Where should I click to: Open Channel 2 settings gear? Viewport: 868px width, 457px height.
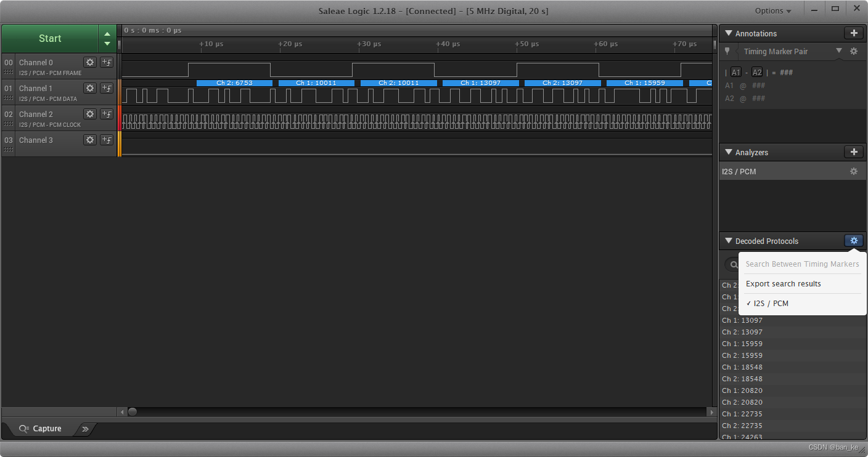pyautogui.click(x=90, y=114)
